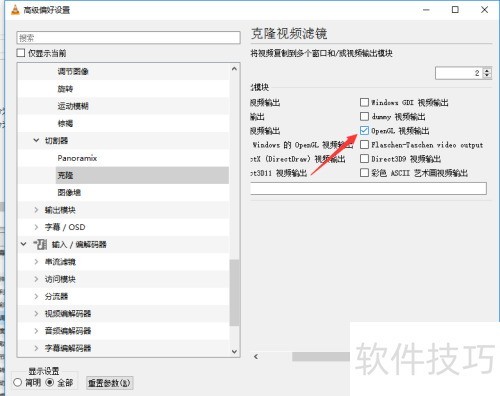The width and height of the screenshot is (500, 396).
Task: Expand the 字幕编解码器 tree node
Action: (36, 348)
